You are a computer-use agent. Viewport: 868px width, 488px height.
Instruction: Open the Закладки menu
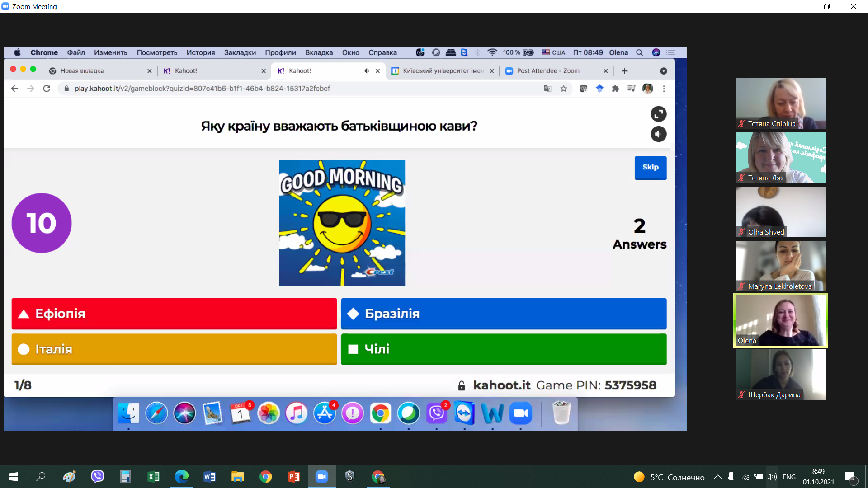[240, 52]
